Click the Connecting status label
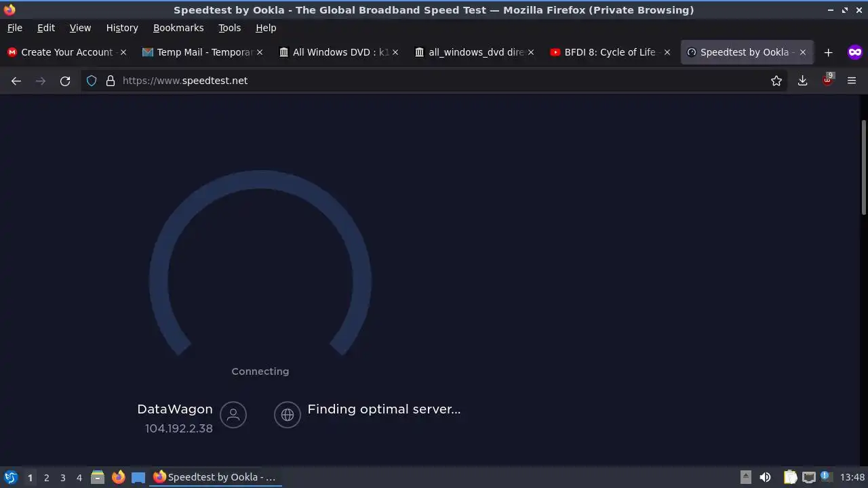868x488 pixels. (260, 371)
